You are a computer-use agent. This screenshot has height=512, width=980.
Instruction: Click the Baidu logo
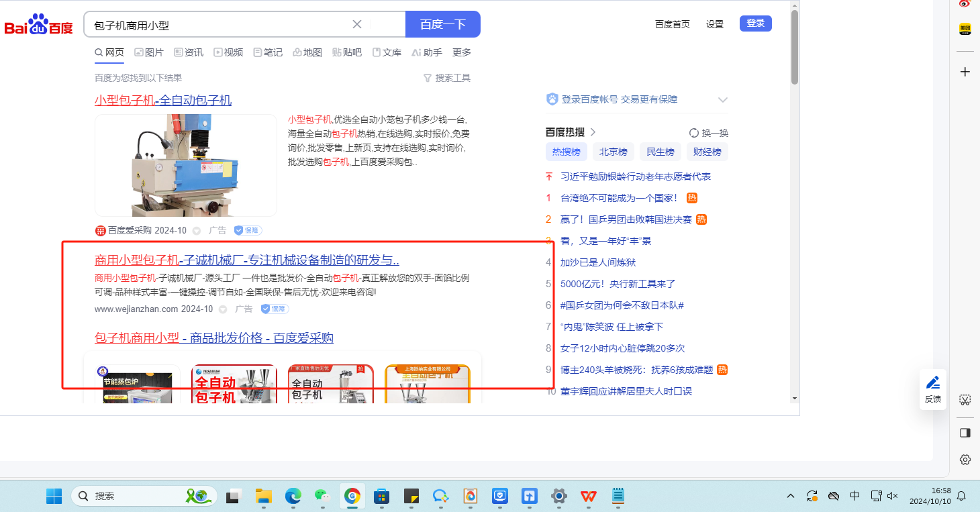pos(38,25)
